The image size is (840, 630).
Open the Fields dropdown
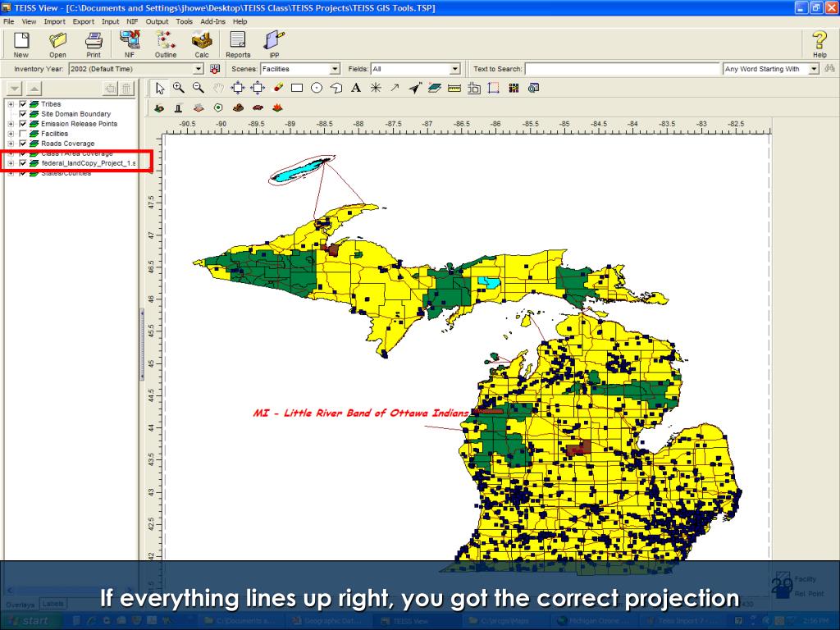pos(454,69)
